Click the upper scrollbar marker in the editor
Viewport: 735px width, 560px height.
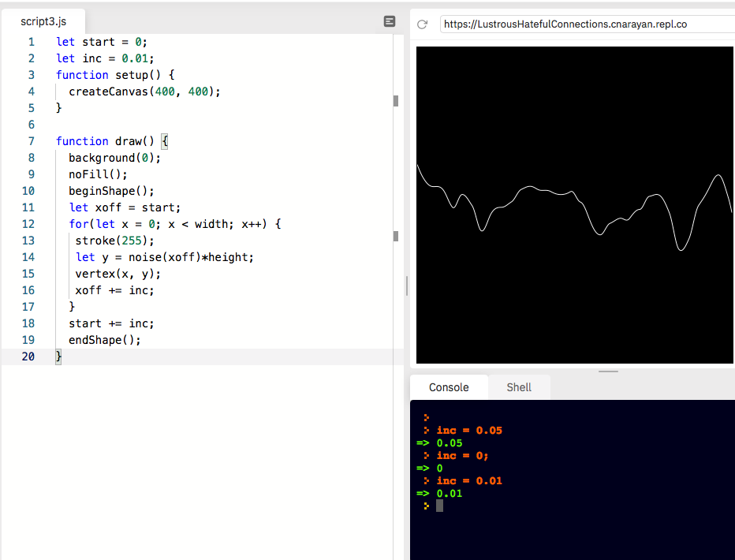396,101
